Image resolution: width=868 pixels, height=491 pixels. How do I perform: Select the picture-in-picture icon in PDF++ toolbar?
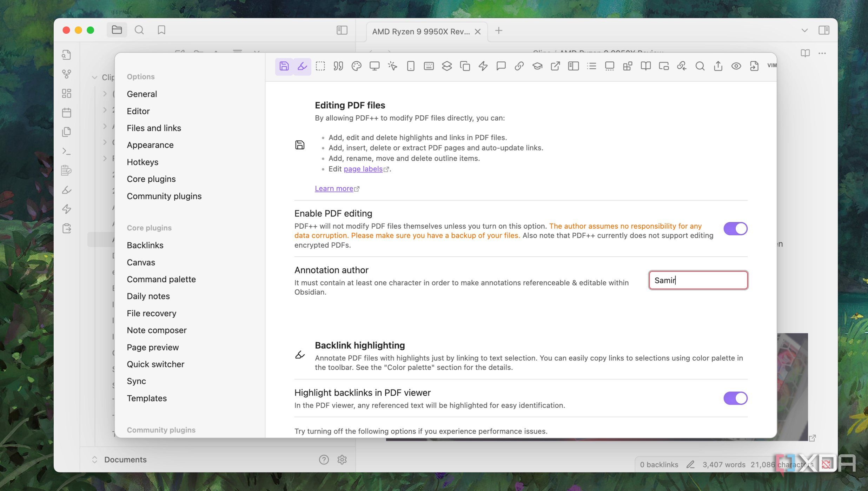[664, 66]
